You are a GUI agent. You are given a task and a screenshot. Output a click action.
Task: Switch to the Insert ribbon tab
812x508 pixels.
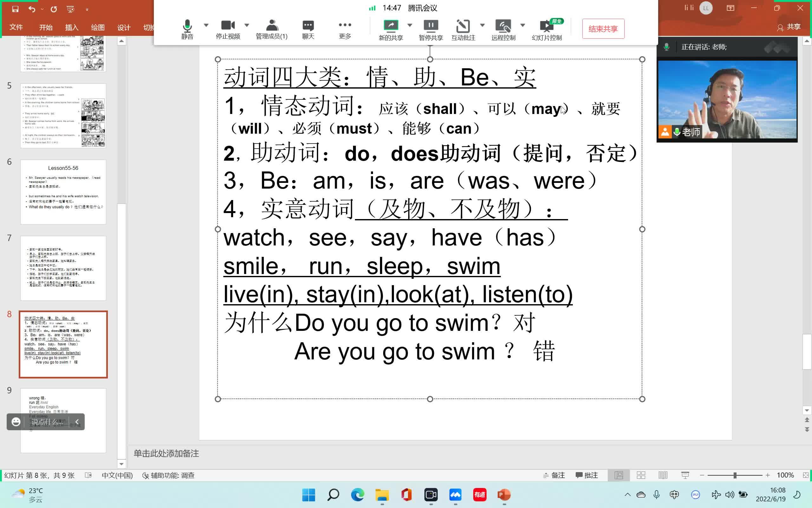point(71,27)
